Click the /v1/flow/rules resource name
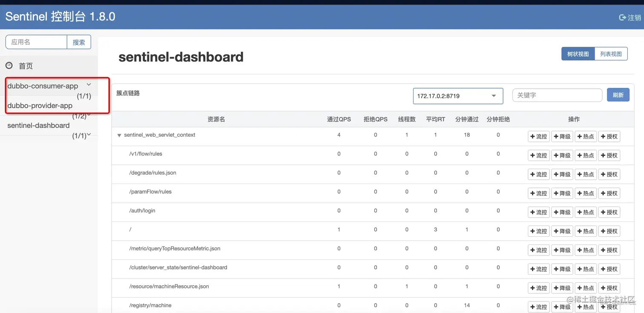The image size is (644, 313). (x=146, y=154)
